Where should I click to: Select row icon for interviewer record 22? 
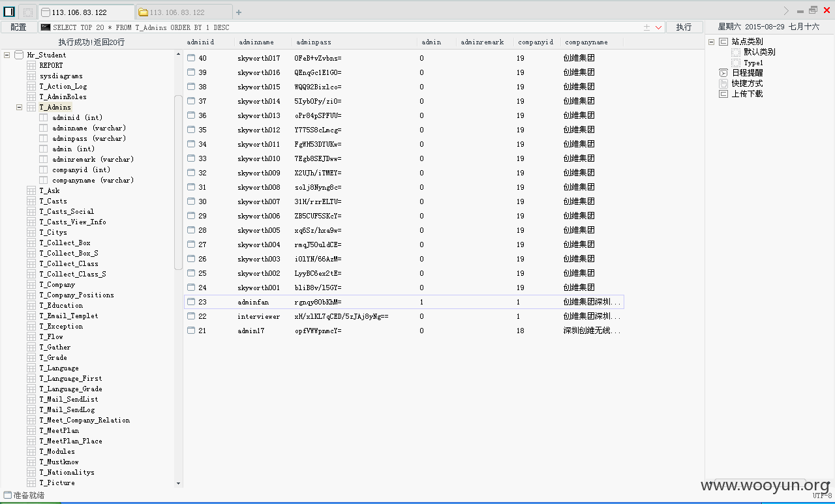click(x=191, y=316)
